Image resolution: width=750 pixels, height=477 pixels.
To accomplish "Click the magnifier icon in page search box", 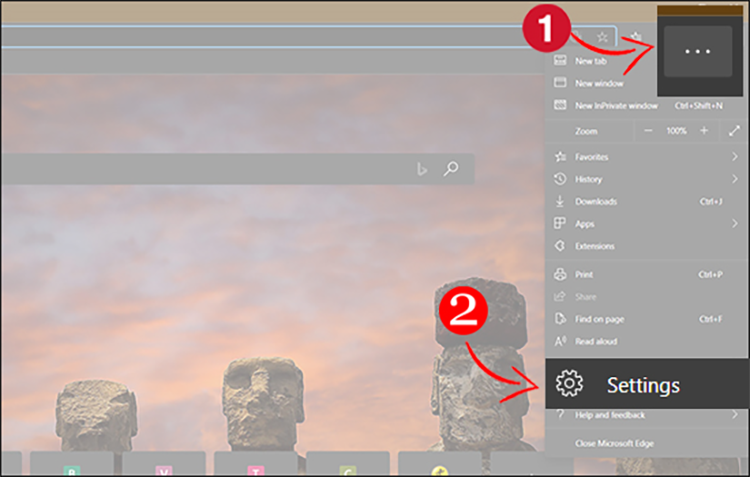I will (x=451, y=168).
